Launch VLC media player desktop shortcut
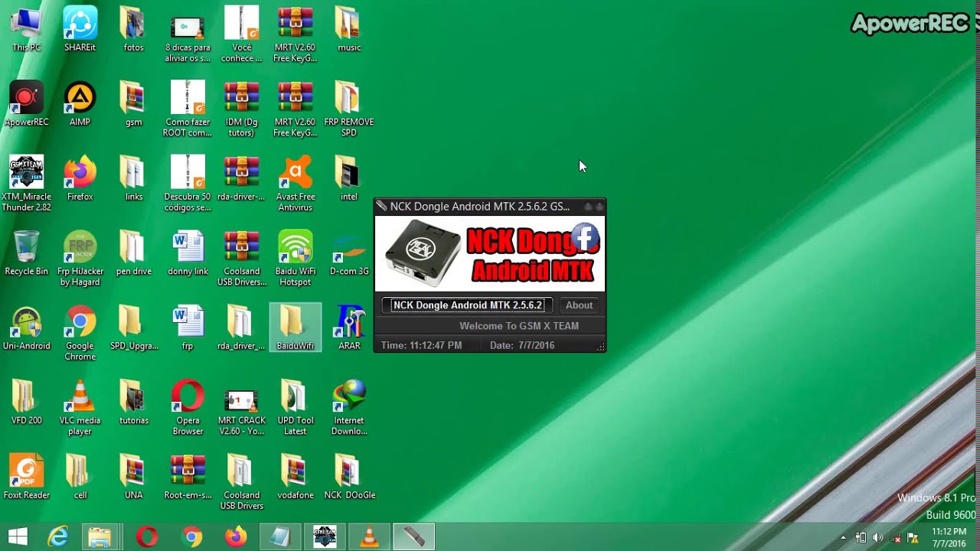Image resolution: width=980 pixels, height=551 pixels. [x=80, y=407]
